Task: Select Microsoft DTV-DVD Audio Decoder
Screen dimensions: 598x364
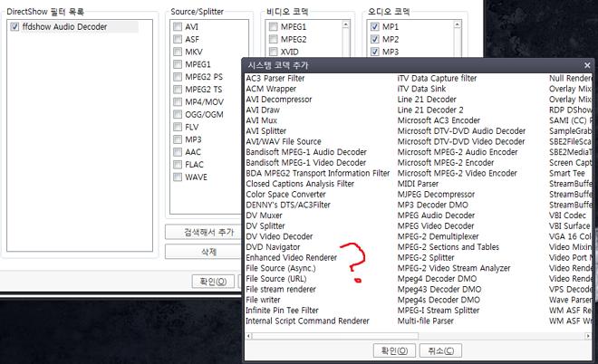Action: (461, 131)
